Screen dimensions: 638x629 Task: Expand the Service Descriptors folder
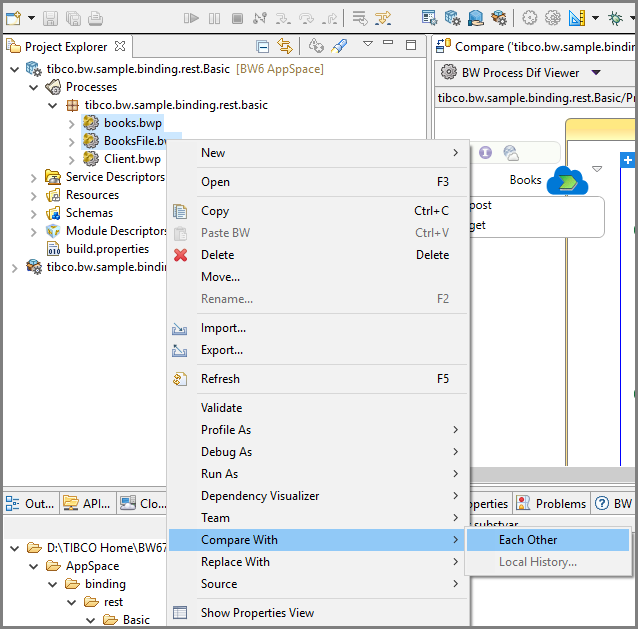point(34,177)
